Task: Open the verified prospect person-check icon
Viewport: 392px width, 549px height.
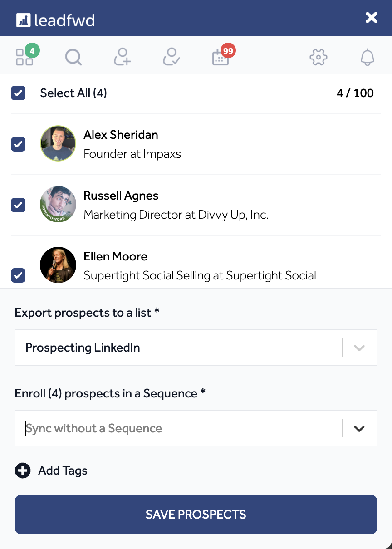Action: pyautogui.click(x=171, y=57)
